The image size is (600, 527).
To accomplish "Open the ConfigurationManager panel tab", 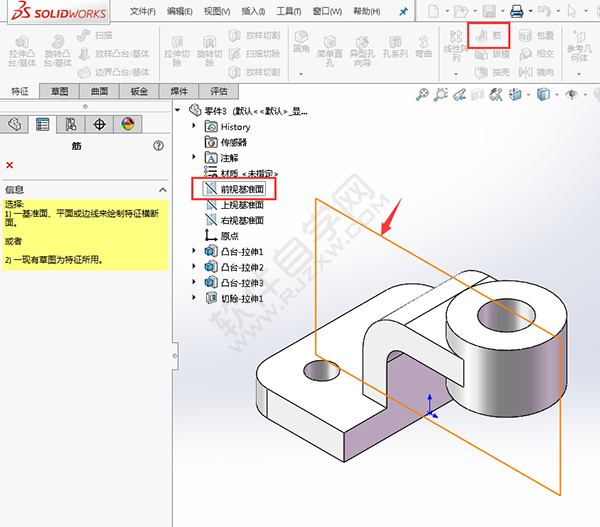I will tap(71, 124).
